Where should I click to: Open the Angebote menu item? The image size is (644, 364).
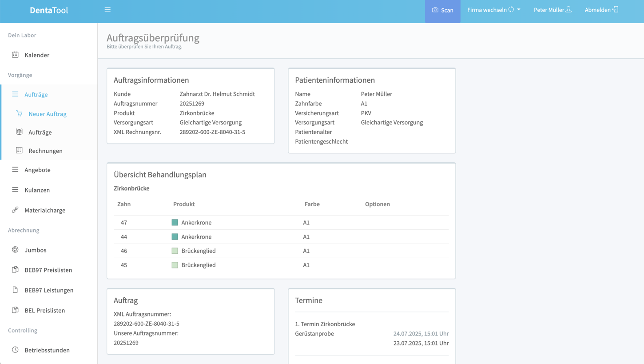point(37,170)
